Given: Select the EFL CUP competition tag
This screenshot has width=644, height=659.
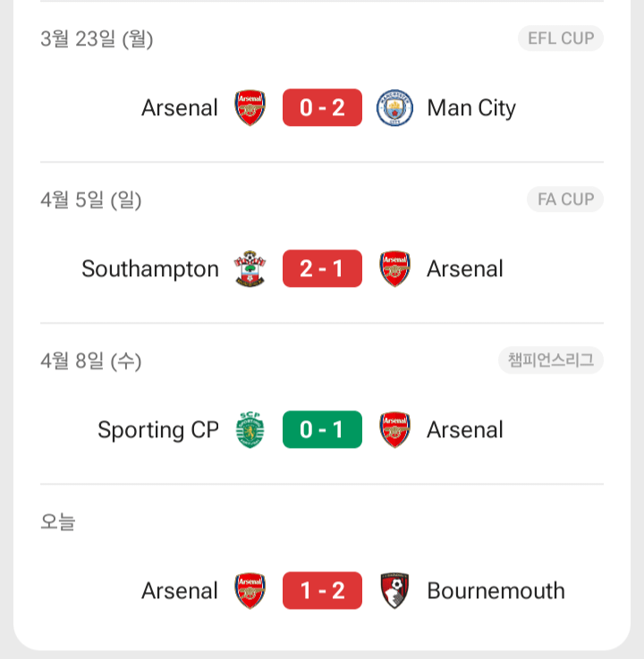Looking at the screenshot, I should tap(561, 38).
